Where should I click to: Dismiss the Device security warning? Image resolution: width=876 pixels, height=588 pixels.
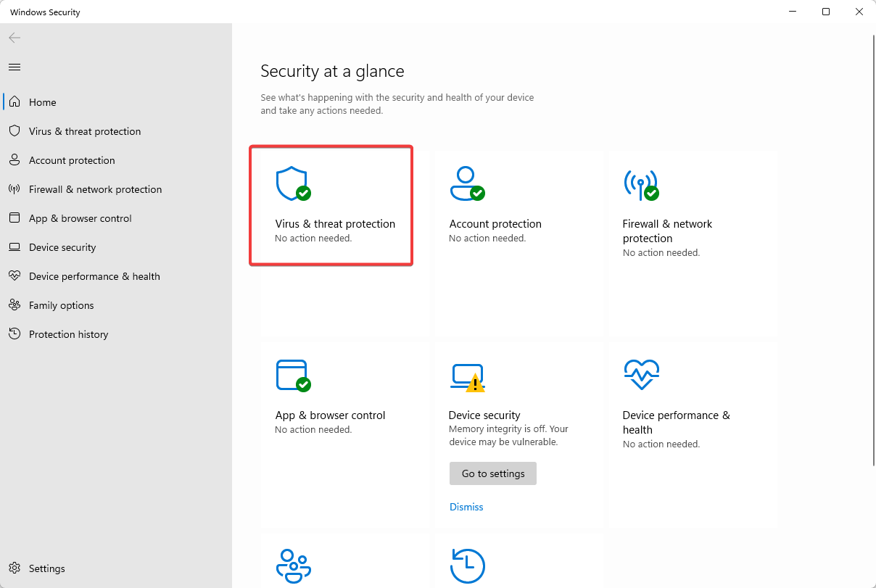click(x=466, y=507)
